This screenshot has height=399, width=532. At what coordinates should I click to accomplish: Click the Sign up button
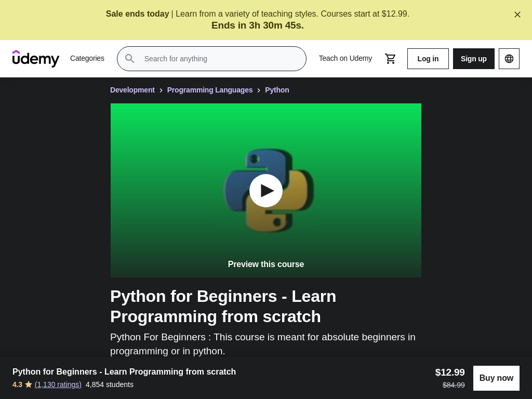click(x=474, y=59)
